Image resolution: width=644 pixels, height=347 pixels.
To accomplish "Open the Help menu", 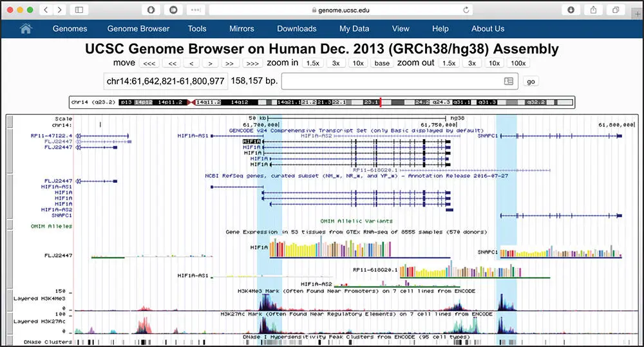I will [x=440, y=29].
